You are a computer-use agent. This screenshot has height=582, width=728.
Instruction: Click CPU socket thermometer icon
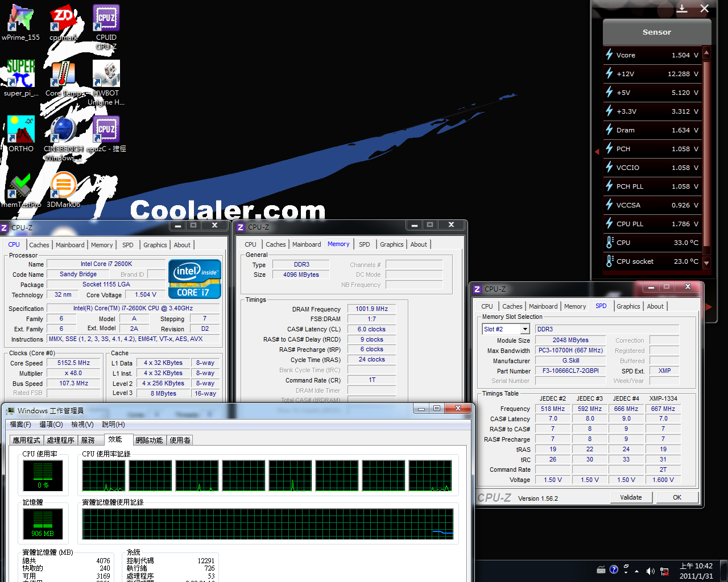(x=610, y=261)
